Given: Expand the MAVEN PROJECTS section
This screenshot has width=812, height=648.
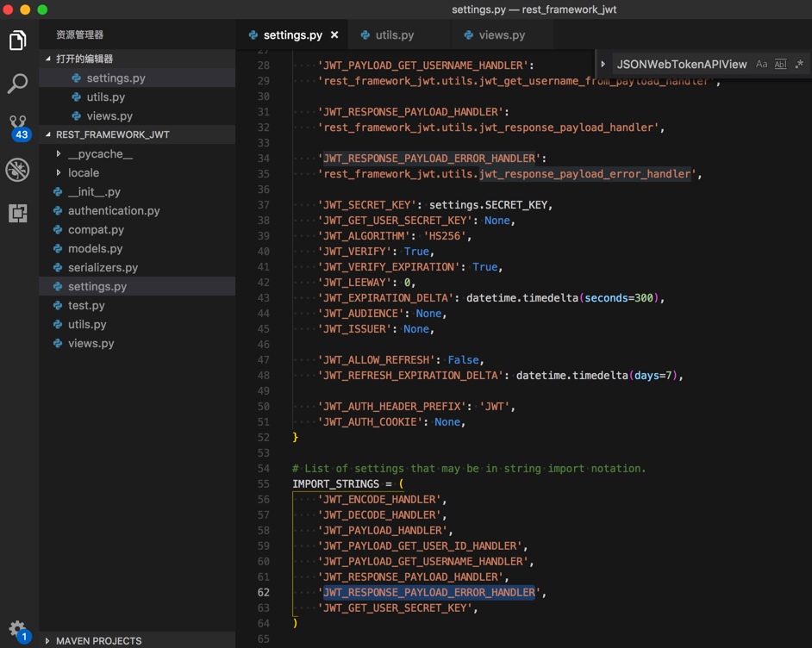Looking at the screenshot, I should coord(98,641).
